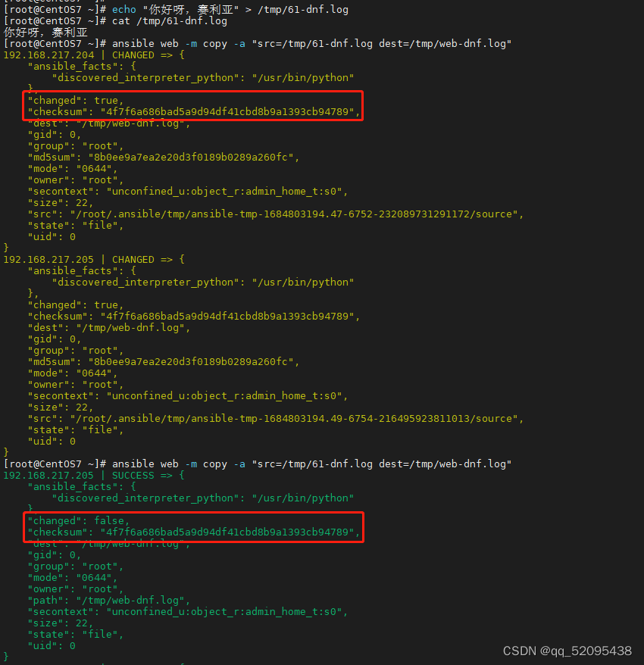Click the IP address 192.168.217.204
Image resolution: width=644 pixels, height=665 pixels.
click(45, 55)
